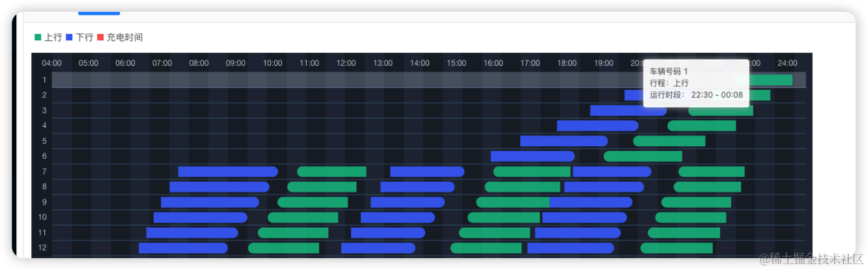Click tooltip time range 22:30 - 00:08
Viewport: 868px width, 270px height.
tap(717, 95)
